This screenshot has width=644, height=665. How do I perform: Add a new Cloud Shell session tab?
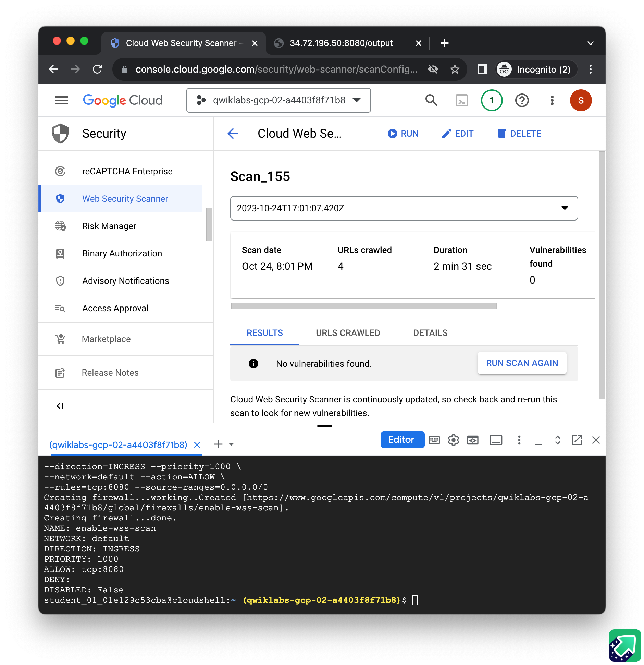click(x=218, y=444)
